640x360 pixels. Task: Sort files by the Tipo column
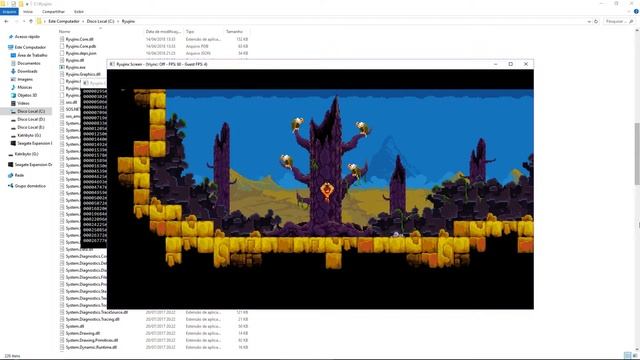point(190,31)
